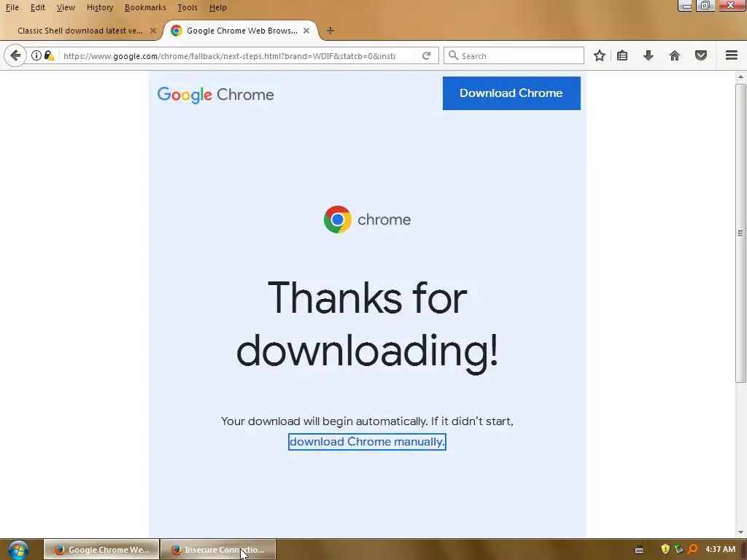This screenshot has height=560, width=747.
Task: Click into the URL address field
Action: (229, 55)
